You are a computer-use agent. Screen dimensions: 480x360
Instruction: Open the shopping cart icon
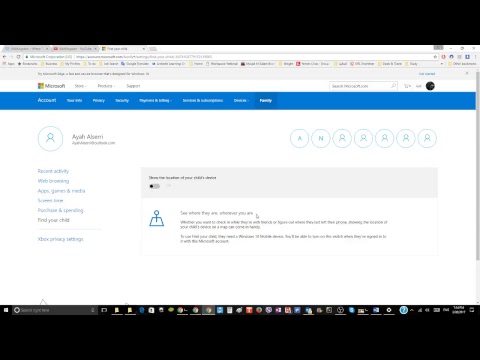(x=407, y=86)
